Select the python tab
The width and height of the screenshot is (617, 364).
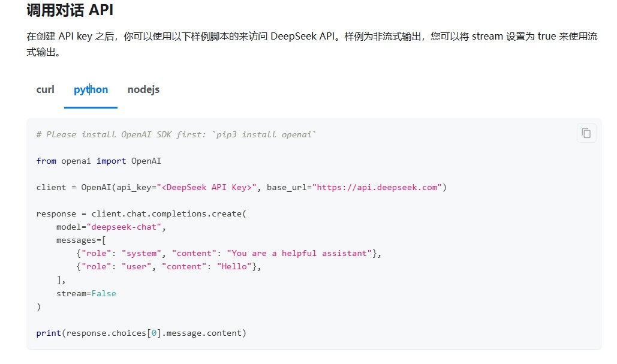pyautogui.click(x=91, y=90)
